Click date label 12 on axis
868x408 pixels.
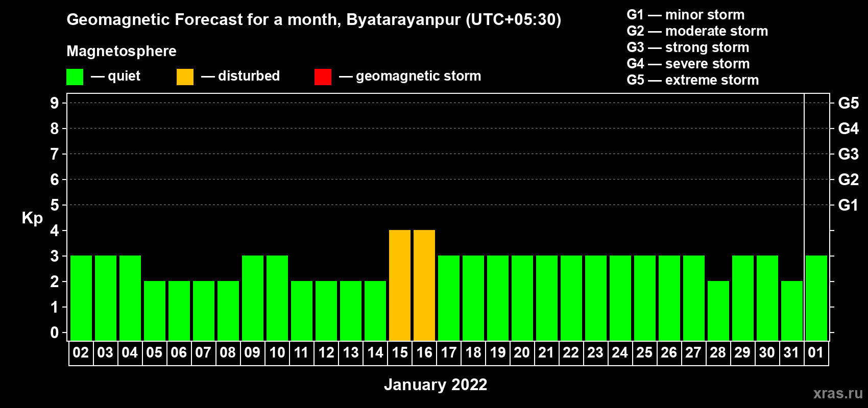click(x=326, y=352)
